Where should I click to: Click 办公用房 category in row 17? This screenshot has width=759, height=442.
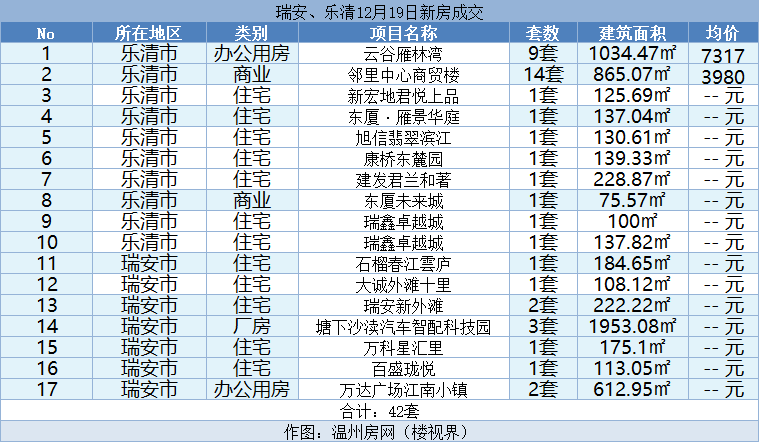point(252,389)
